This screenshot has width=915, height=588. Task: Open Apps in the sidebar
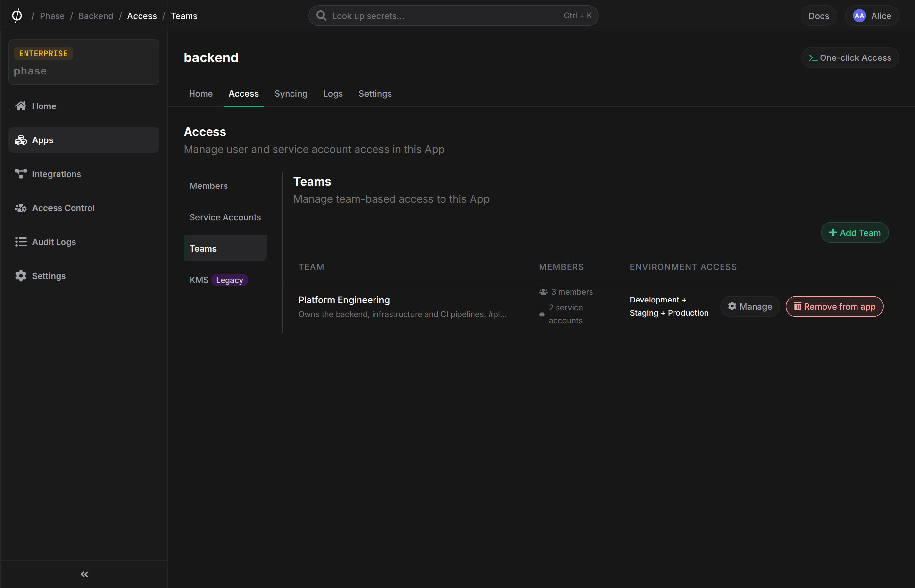point(84,140)
